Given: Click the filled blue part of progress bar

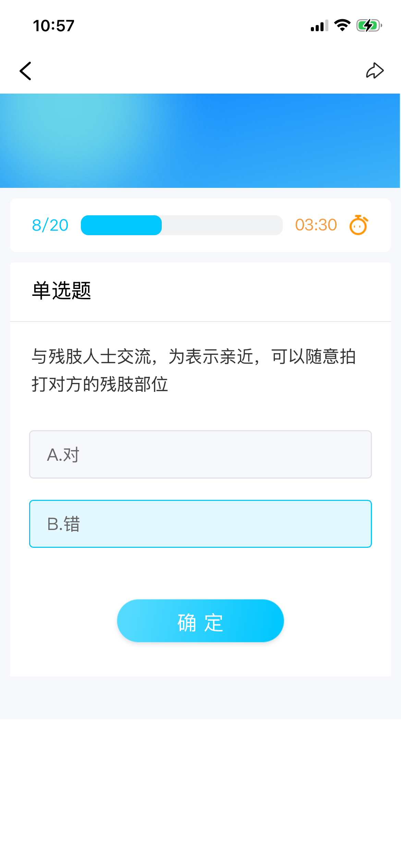Looking at the screenshot, I should 121,225.
